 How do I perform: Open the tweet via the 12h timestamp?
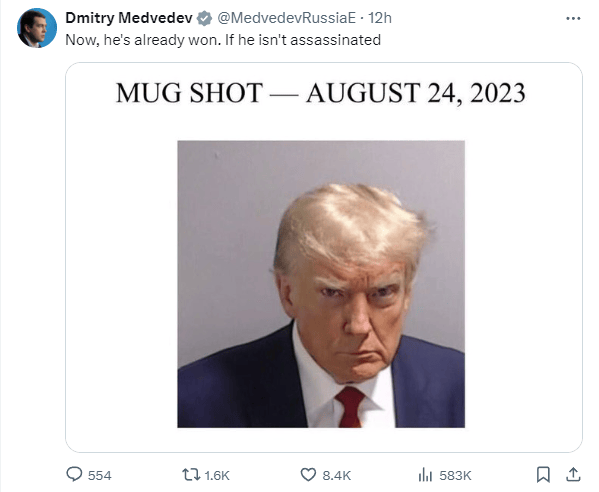pos(380,18)
